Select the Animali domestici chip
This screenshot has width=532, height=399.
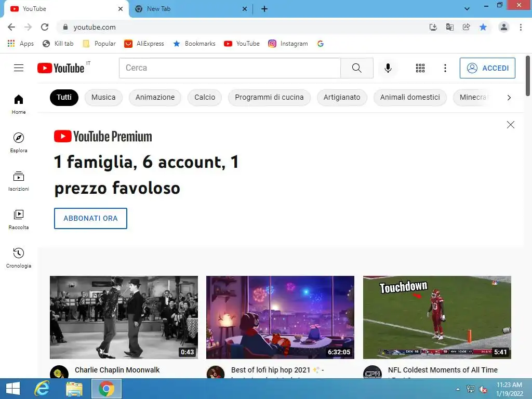[410, 98]
